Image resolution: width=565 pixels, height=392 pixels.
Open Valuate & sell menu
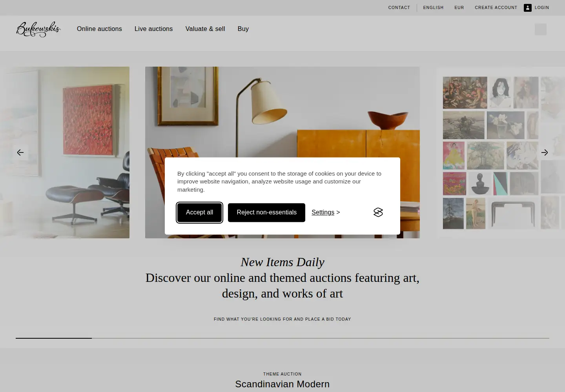[x=205, y=29]
